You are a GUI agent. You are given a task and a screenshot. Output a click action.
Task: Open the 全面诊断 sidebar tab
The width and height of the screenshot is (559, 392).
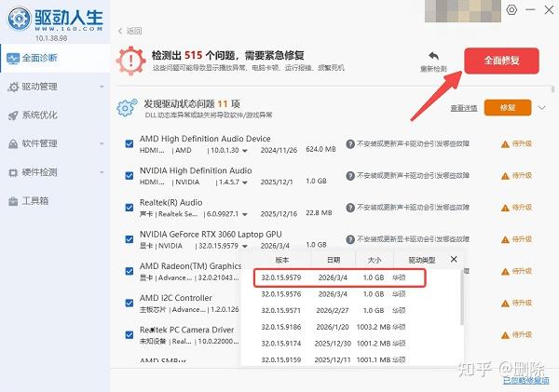coord(55,58)
